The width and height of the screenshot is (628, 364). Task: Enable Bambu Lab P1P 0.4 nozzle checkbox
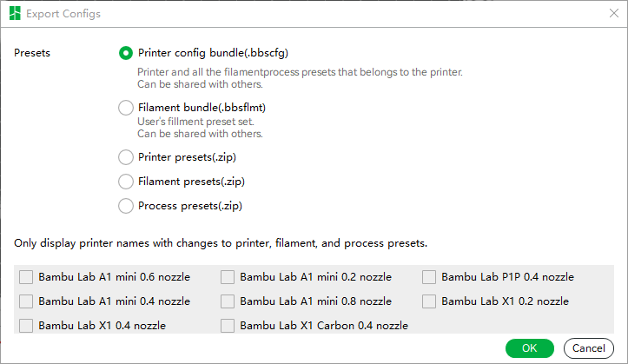pyautogui.click(x=429, y=277)
